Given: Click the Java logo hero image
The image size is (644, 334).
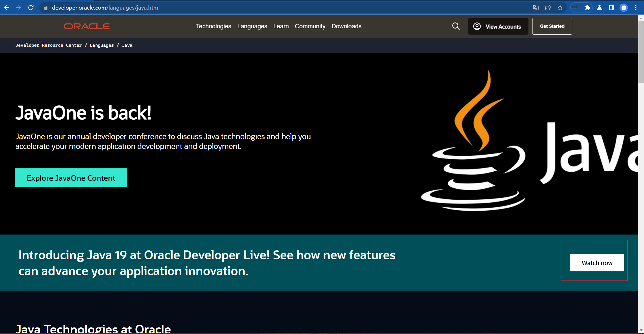Looking at the screenshot, I should (529, 140).
